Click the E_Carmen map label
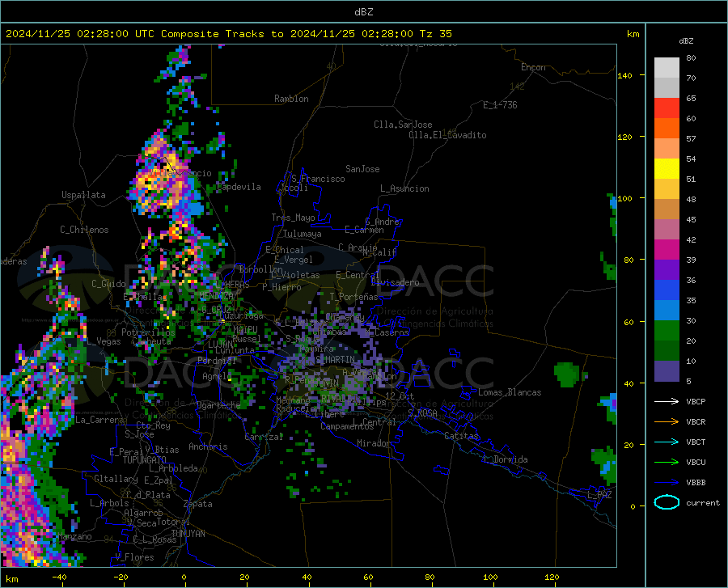This screenshot has width=728, height=588. [364, 230]
